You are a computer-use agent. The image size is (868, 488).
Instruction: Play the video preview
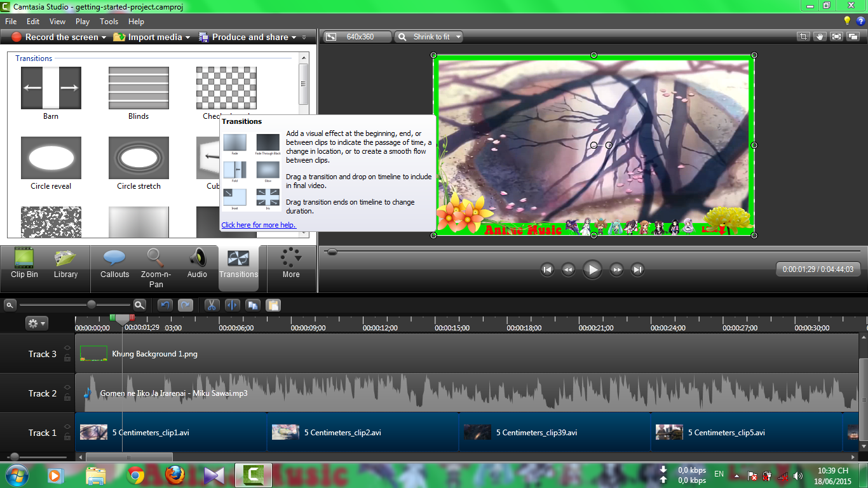592,269
